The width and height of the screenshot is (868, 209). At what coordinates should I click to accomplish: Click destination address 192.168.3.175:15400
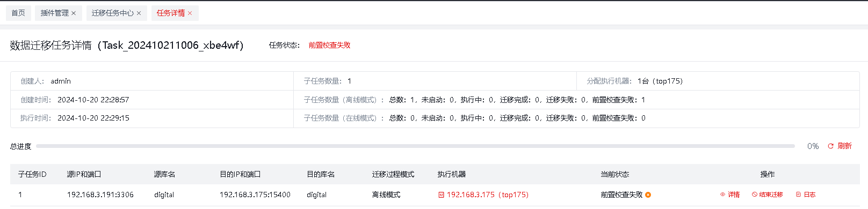click(x=255, y=195)
